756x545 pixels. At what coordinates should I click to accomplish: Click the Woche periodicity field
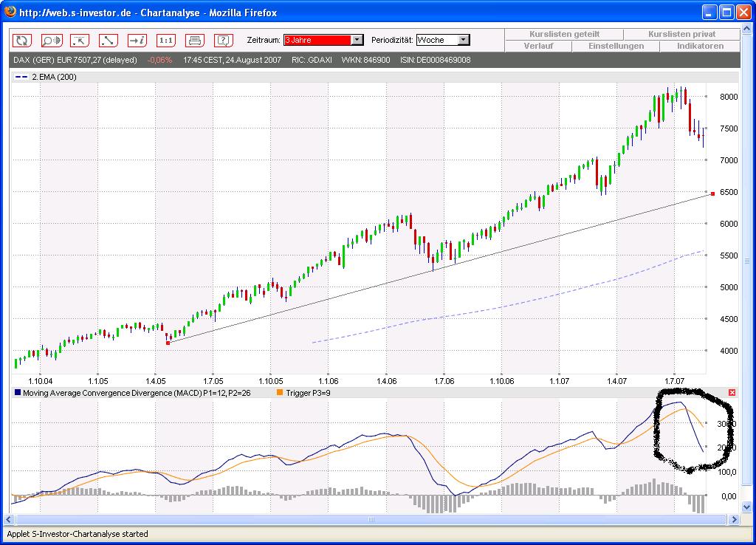pos(437,40)
